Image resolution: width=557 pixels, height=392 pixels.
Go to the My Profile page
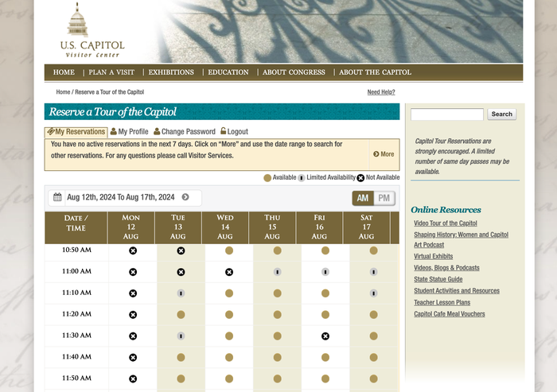pyautogui.click(x=129, y=132)
